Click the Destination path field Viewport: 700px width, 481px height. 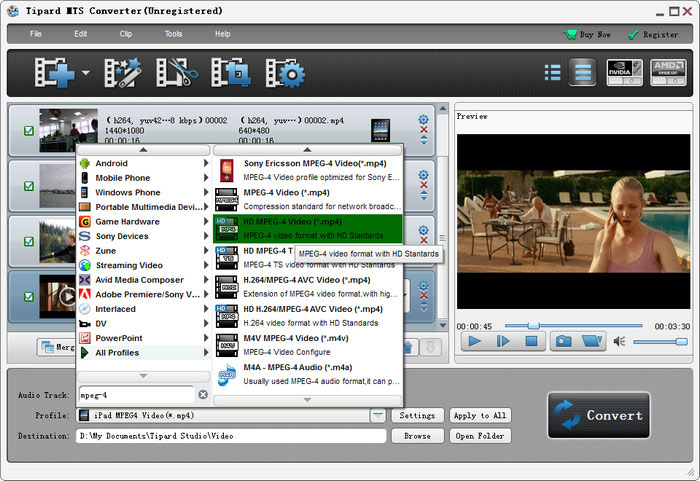(x=231, y=436)
